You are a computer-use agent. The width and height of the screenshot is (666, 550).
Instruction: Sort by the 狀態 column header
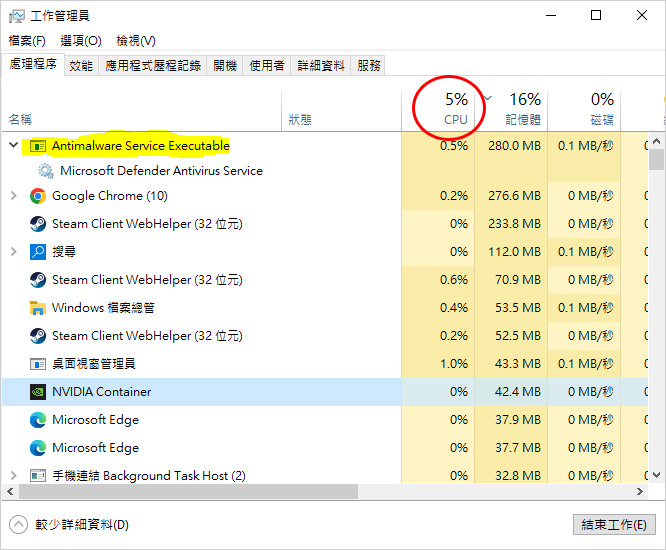click(x=341, y=111)
